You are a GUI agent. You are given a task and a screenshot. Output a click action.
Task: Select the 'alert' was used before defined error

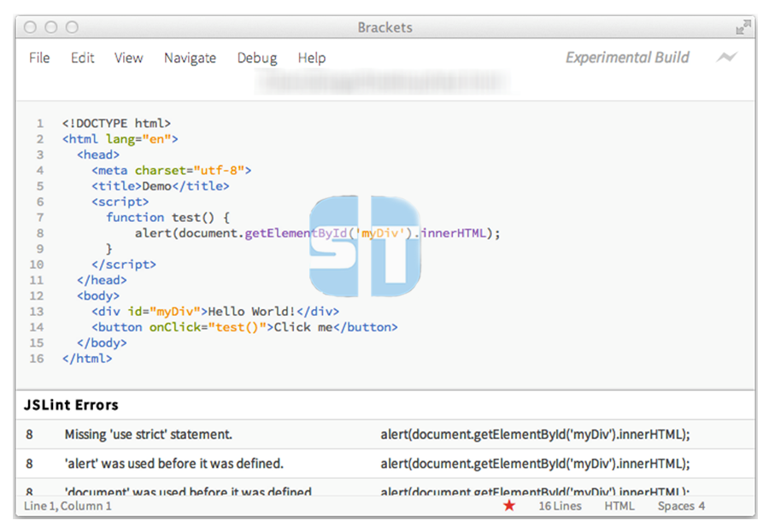pyautogui.click(x=385, y=464)
